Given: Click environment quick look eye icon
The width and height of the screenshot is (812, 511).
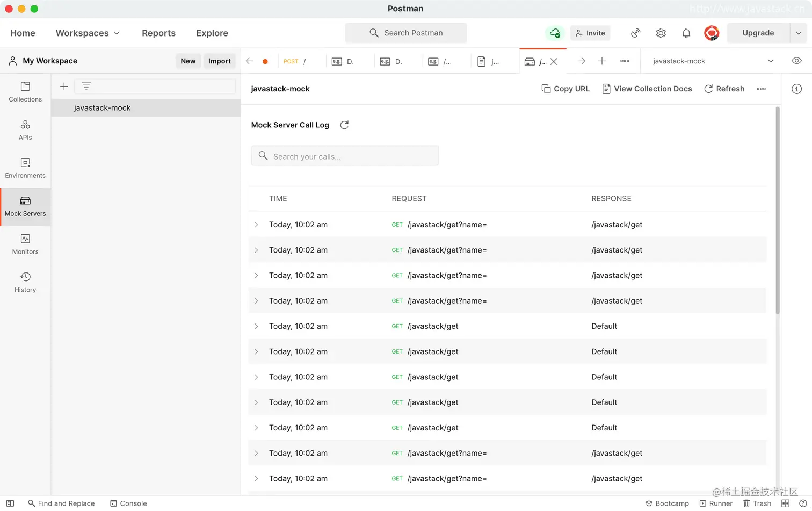Looking at the screenshot, I should (796, 61).
